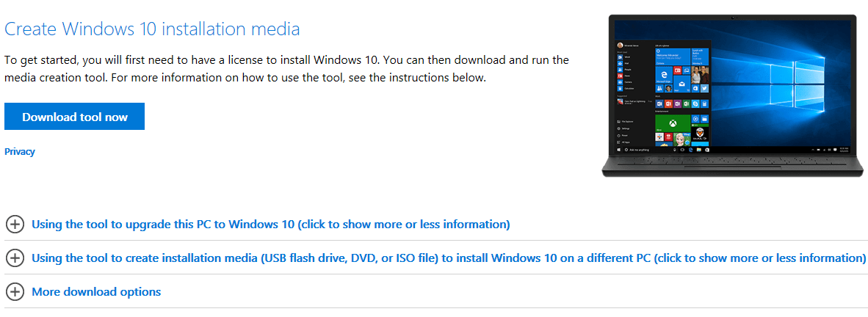Click the Start button in laptop image taskbar
The width and height of the screenshot is (868, 317).
coord(619,150)
